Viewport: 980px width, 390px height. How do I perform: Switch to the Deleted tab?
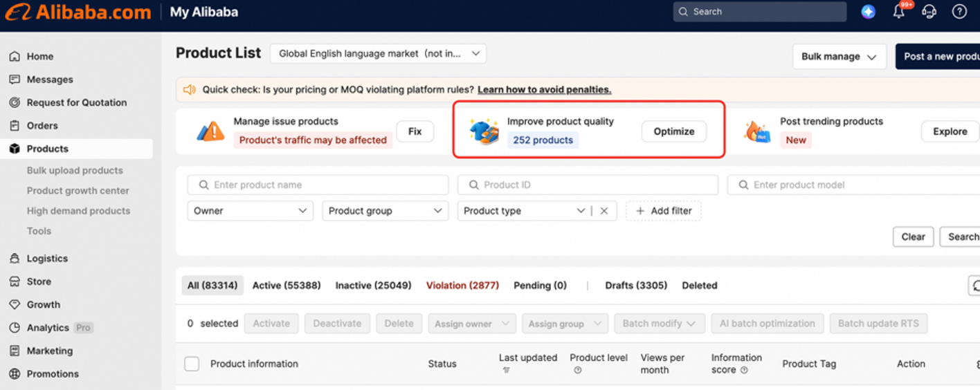click(700, 286)
